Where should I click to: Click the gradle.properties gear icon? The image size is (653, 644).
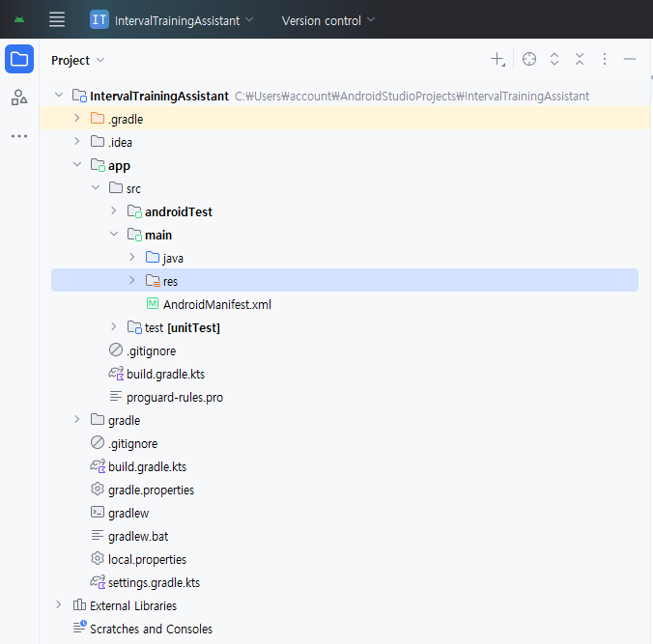pos(97,489)
